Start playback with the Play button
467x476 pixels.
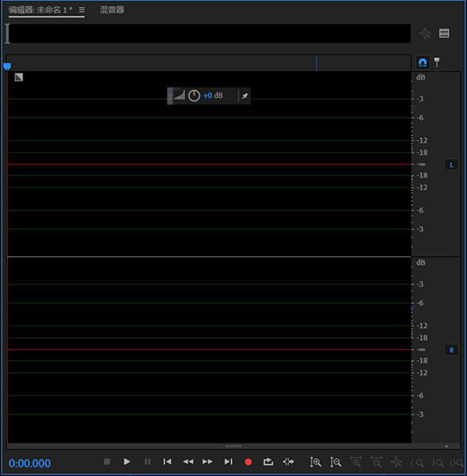click(127, 462)
